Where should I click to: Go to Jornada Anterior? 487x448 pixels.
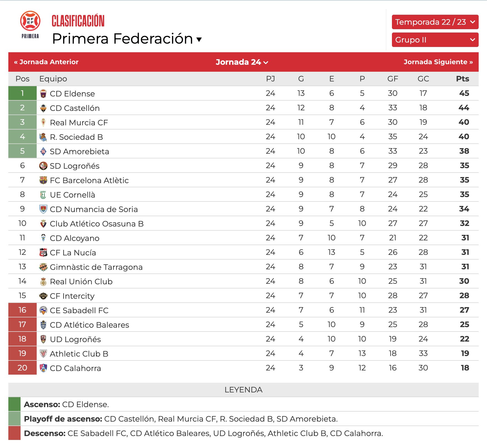point(46,62)
